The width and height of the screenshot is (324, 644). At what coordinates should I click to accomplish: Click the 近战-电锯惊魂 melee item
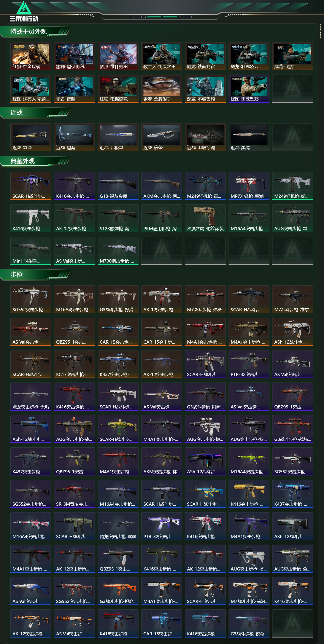[x=205, y=137]
